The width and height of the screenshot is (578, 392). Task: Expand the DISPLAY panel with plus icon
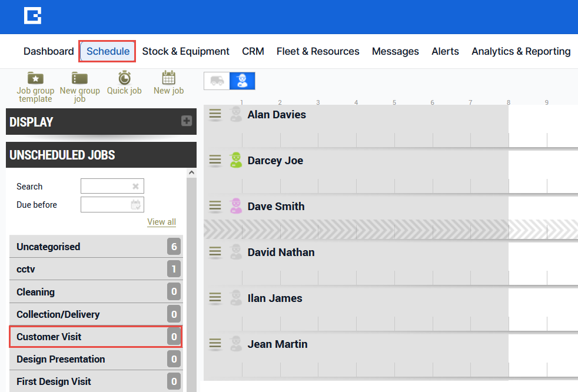(187, 121)
